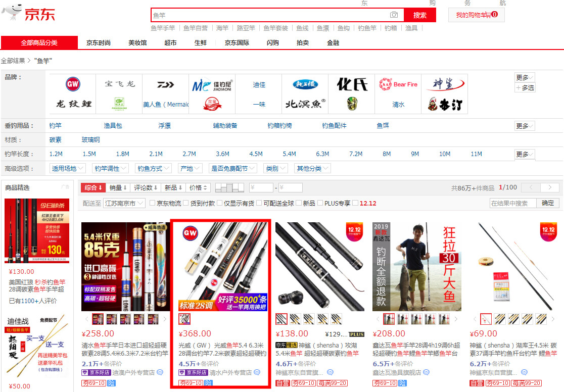The height and width of the screenshot is (392, 564).
Task: Enable the 仅显示有货 filter checkbox
Action: (x=219, y=204)
